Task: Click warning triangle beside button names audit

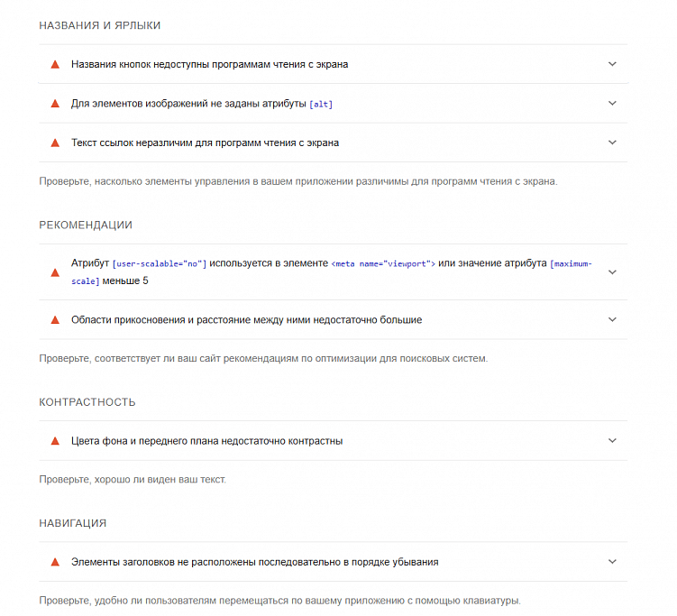Action: tap(55, 65)
